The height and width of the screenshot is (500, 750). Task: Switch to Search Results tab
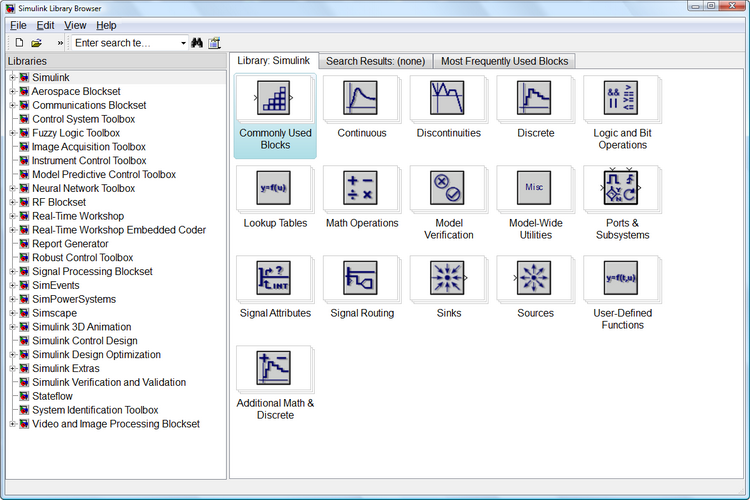(375, 61)
